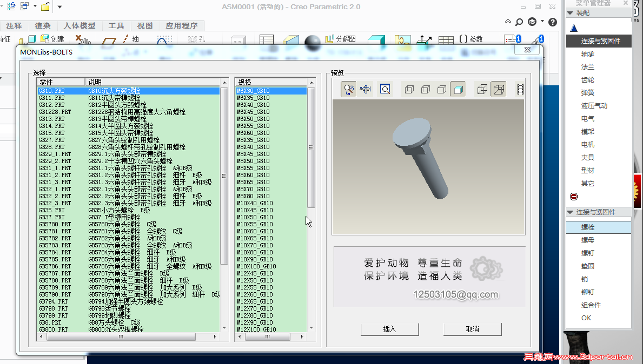Click the zoom window magnifier icon
Viewport: 643px width, 364px height.
click(385, 89)
